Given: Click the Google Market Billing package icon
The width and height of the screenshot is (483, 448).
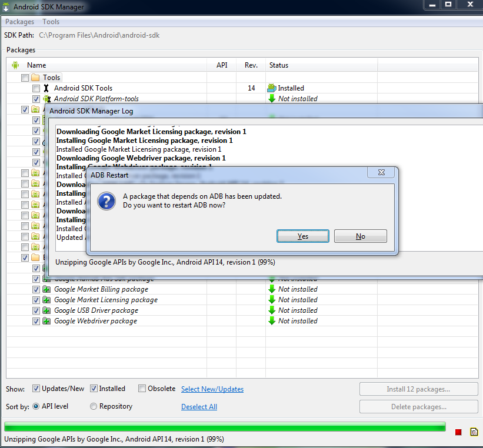Looking at the screenshot, I should [46, 289].
